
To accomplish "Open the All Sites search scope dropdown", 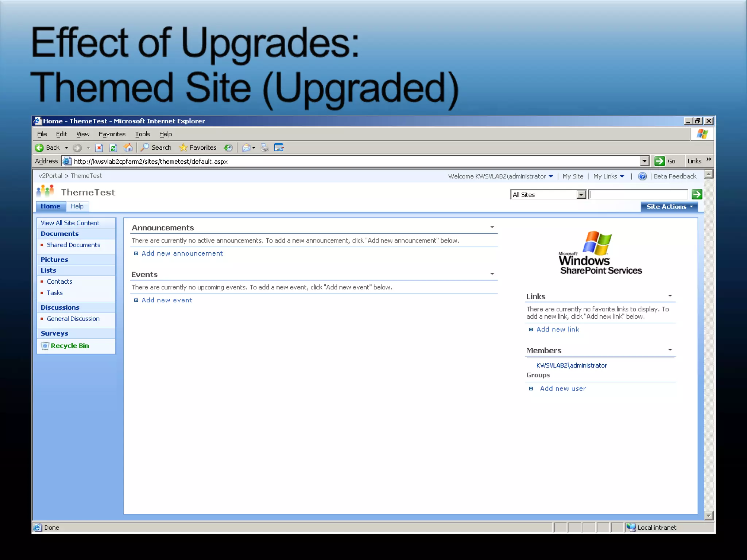I will 581,195.
